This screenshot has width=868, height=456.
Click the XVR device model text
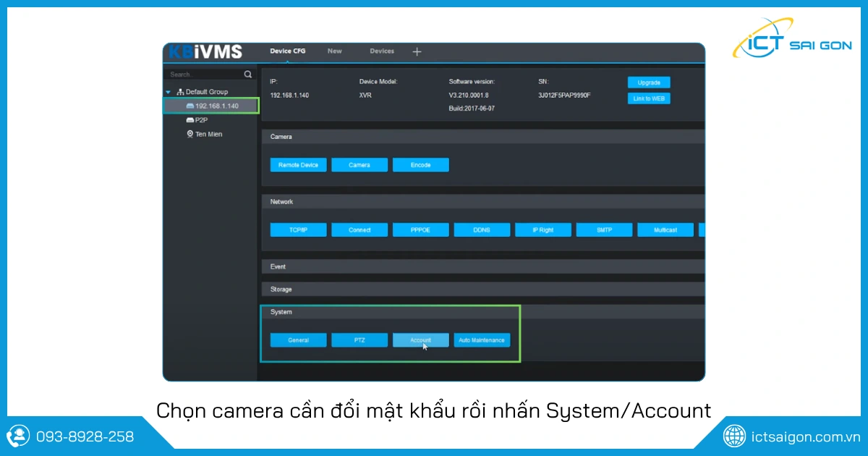[365, 96]
